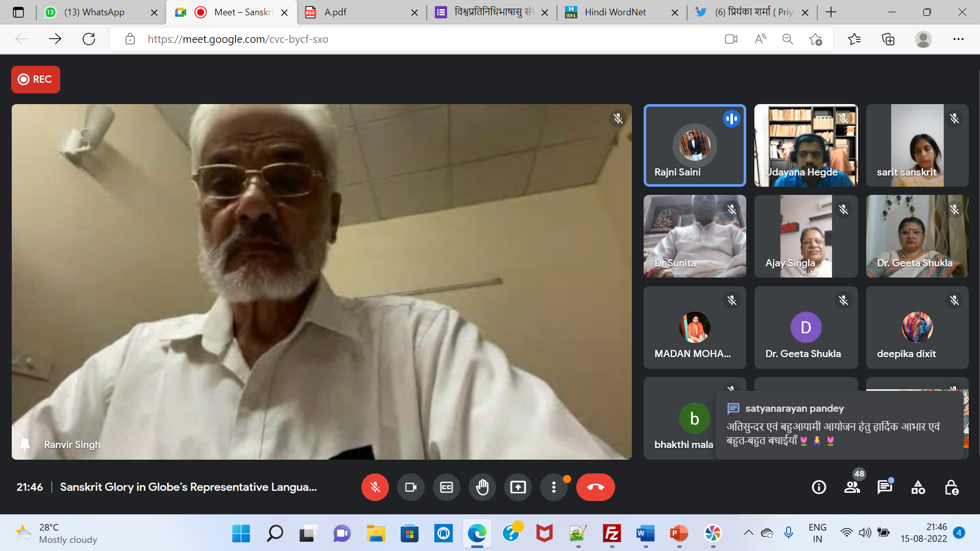The image size is (980, 551).
Task: Switch to the WhatsApp browser tab
Action: pos(94,12)
